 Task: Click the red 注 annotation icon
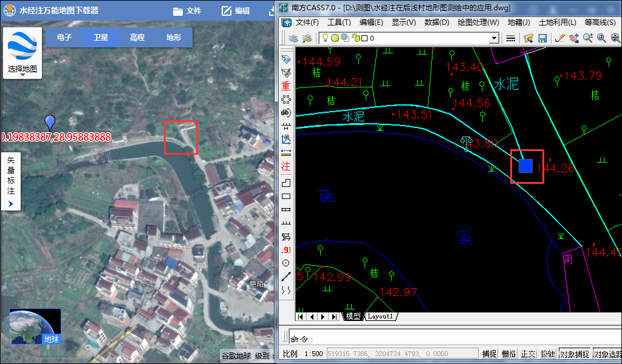tap(286, 166)
